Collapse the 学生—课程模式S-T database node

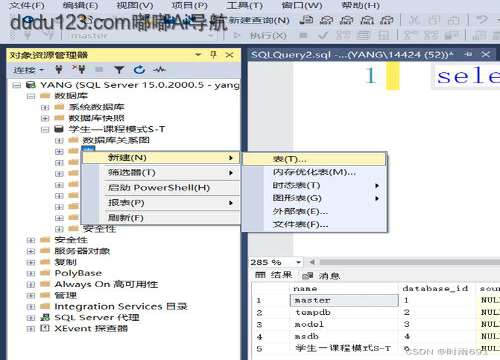click(45, 129)
